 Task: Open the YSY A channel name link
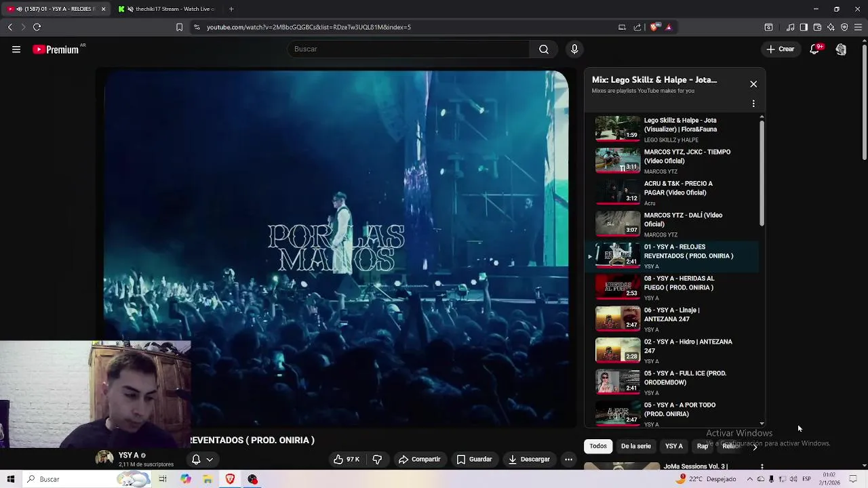(128, 455)
